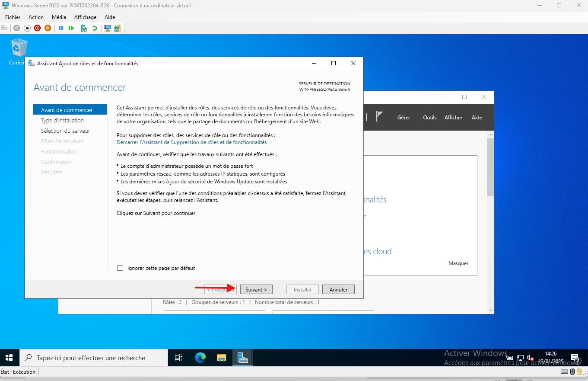588x381 pixels.
Task: Save VM state with the orange power icon
Action: (x=48, y=28)
